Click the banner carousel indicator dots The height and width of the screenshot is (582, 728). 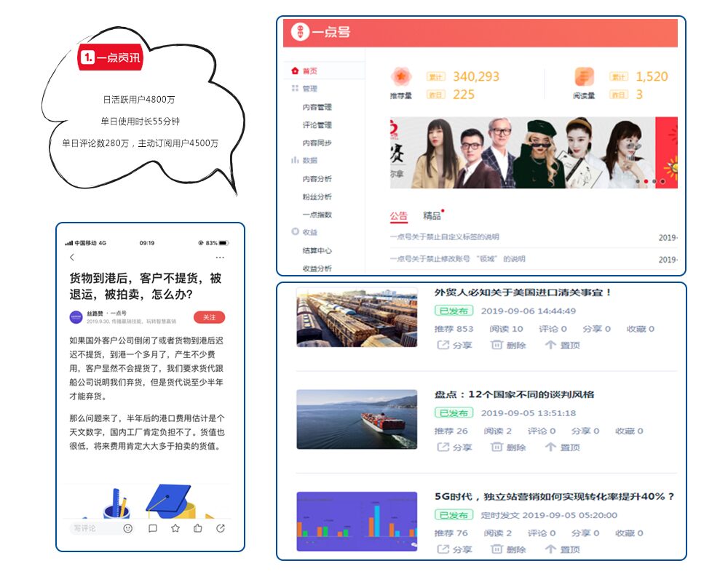650,181
